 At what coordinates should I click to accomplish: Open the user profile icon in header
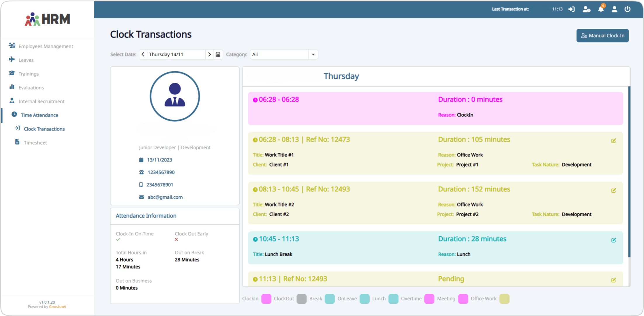click(x=614, y=9)
